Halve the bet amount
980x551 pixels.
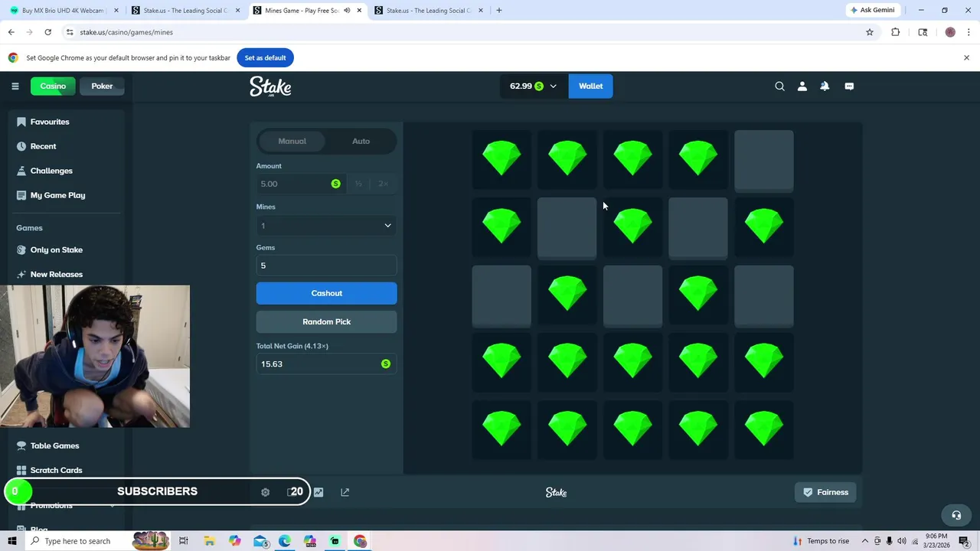[x=358, y=184]
